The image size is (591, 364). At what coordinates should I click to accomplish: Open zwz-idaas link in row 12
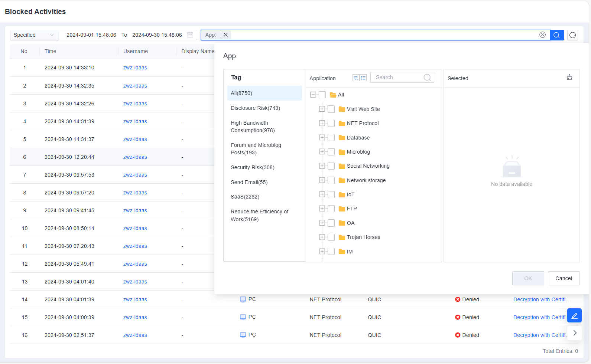(135, 264)
